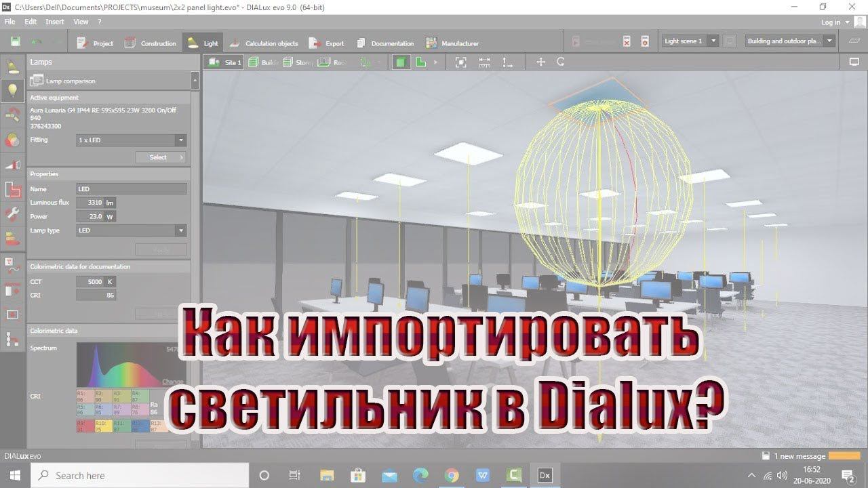Open the View menu
Image resolution: width=868 pixels, height=488 pixels.
(x=81, y=22)
